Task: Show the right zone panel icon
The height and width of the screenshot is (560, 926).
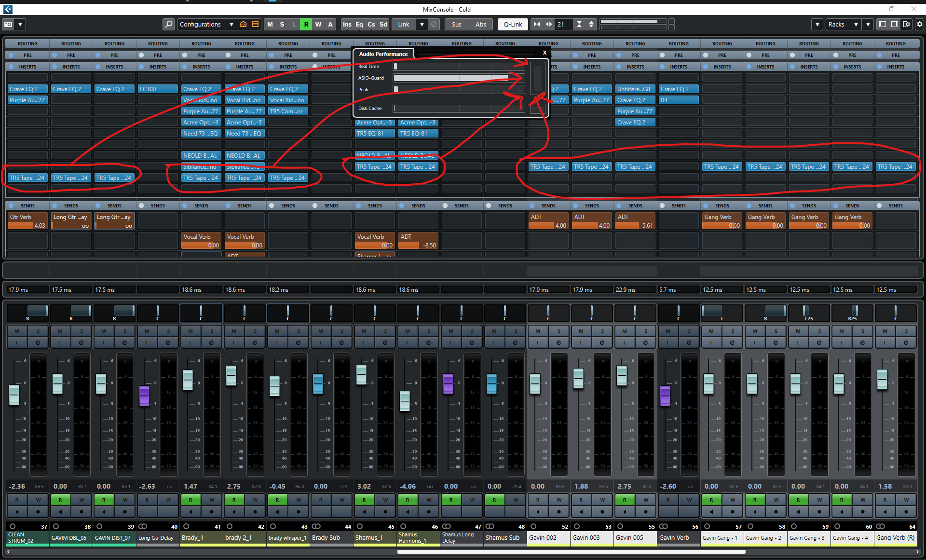Action: click(x=895, y=24)
